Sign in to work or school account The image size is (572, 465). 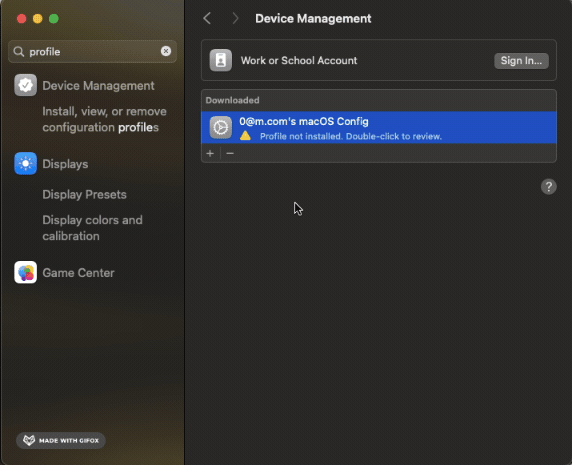(x=521, y=61)
